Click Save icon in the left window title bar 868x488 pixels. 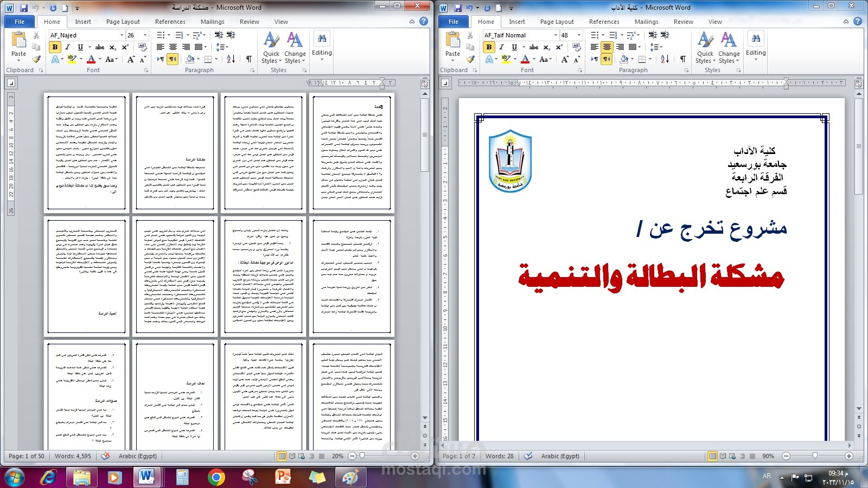24,8
